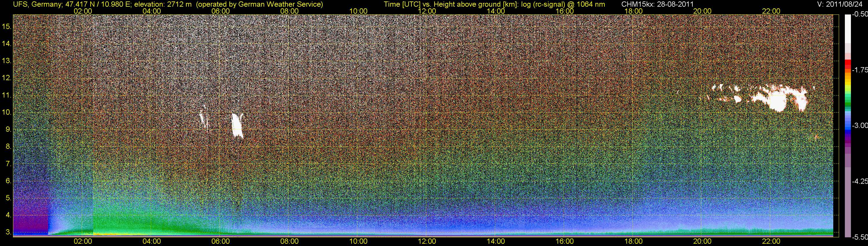This screenshot has width=868, height=246.
Task: Click the 10 km height axis label
Action: 6,112
